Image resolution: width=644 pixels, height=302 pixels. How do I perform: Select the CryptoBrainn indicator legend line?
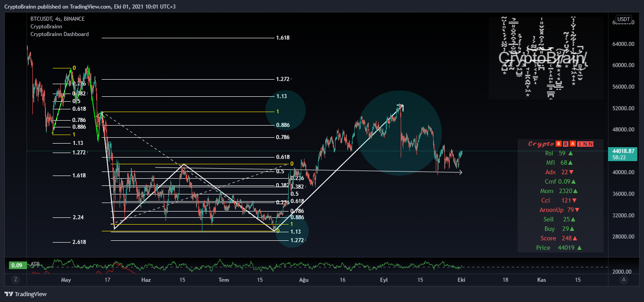[x=46, y=27]
